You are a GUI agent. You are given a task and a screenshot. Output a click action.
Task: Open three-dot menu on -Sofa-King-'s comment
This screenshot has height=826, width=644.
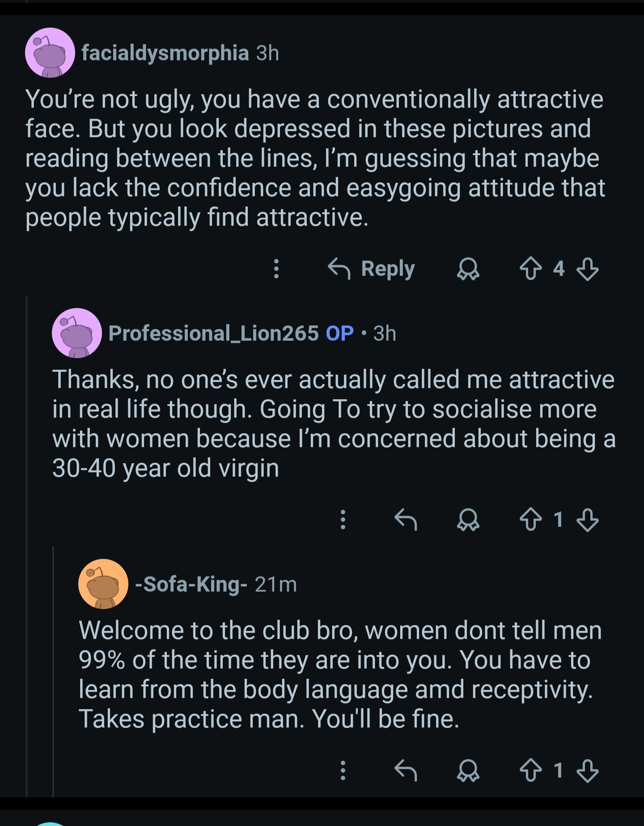(343, 771)
